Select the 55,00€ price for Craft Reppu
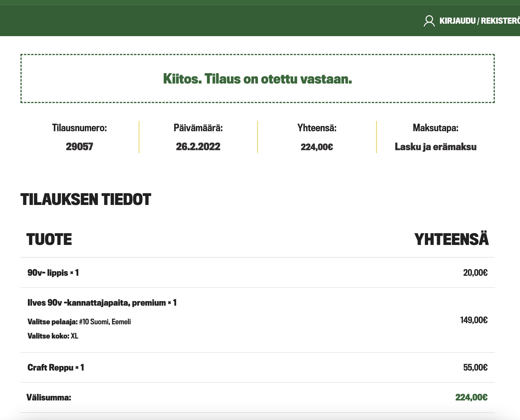This screenshot has height=420, width=520. click(476, 368)
